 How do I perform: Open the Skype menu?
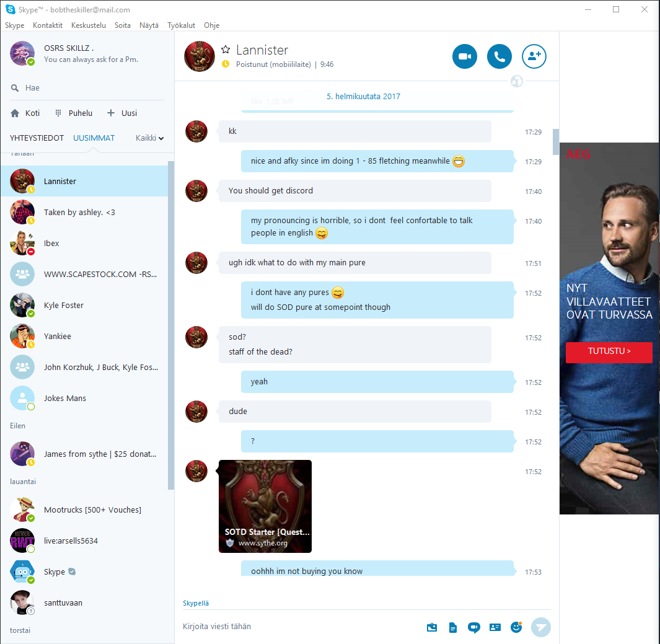[x=15, y=25]
